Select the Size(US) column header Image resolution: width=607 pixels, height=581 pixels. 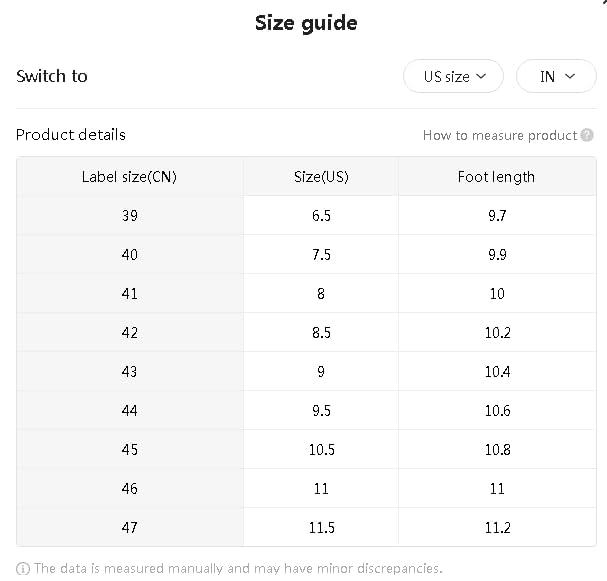point(321,177)
